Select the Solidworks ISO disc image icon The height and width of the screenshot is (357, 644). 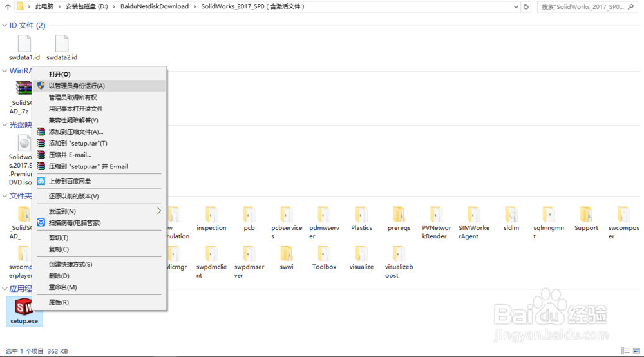(24, 143)
